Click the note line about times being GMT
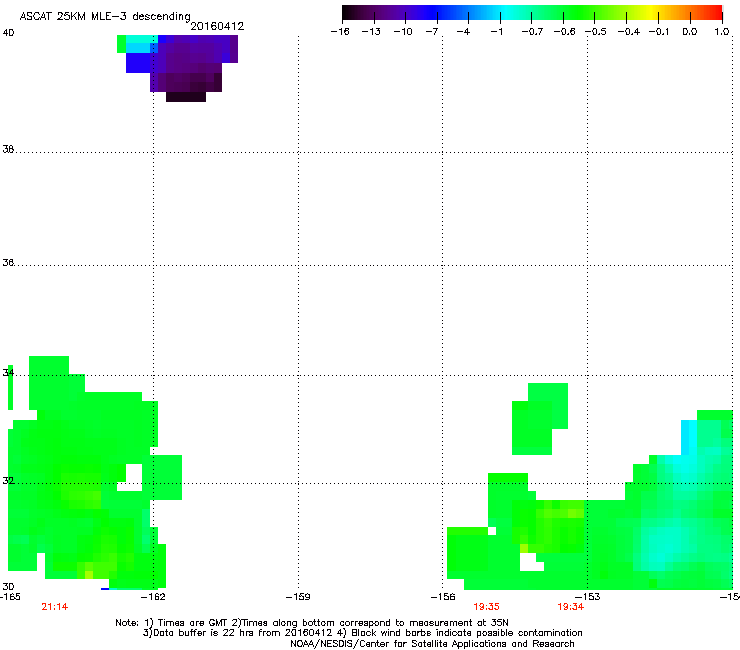Screen dimensions: 740x650 pyautogui.click(x=312, y=623)
